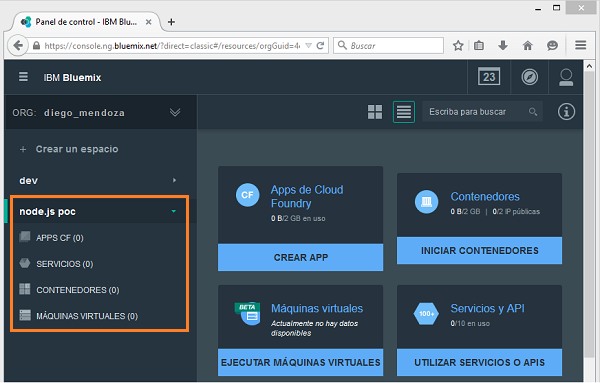Viewport: 600px width, 383px height.
Task: Go back with browser back arrow
Action: tap(18, 46)
